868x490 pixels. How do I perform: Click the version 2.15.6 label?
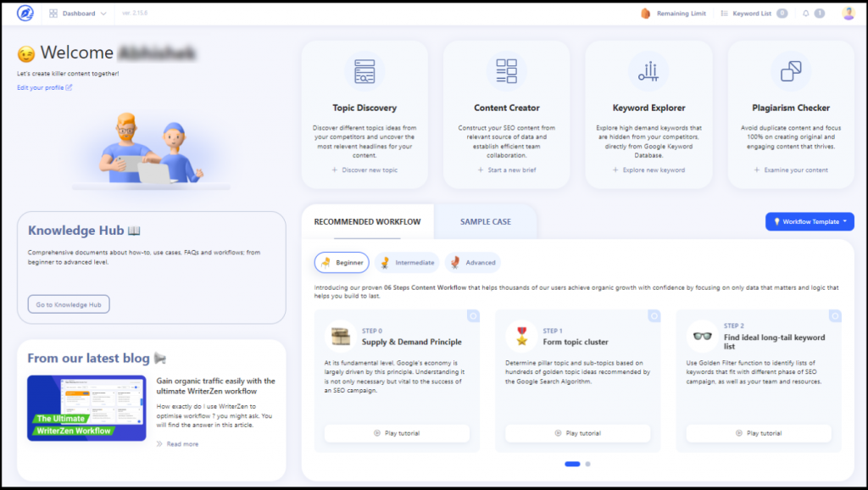135,13
